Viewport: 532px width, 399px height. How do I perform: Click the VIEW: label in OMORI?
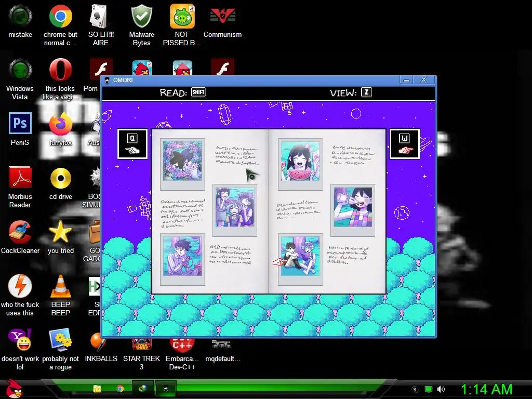coord(343,92)
